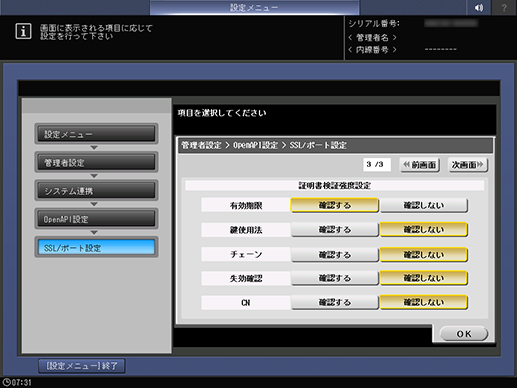Click the シリアル番号 label
Image resolution: width=517 pixels, height=388 pixels.
click(374, 23)
